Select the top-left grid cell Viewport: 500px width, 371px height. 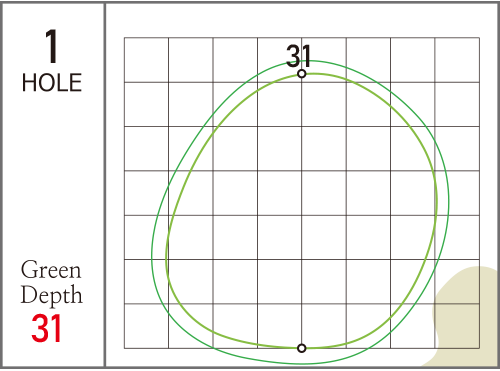coord(146,60)
